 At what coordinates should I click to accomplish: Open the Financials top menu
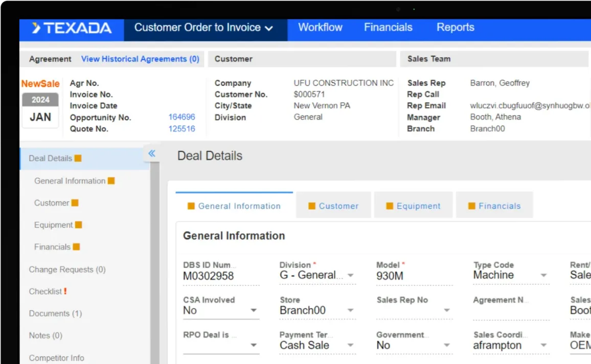tap(388, 27)
